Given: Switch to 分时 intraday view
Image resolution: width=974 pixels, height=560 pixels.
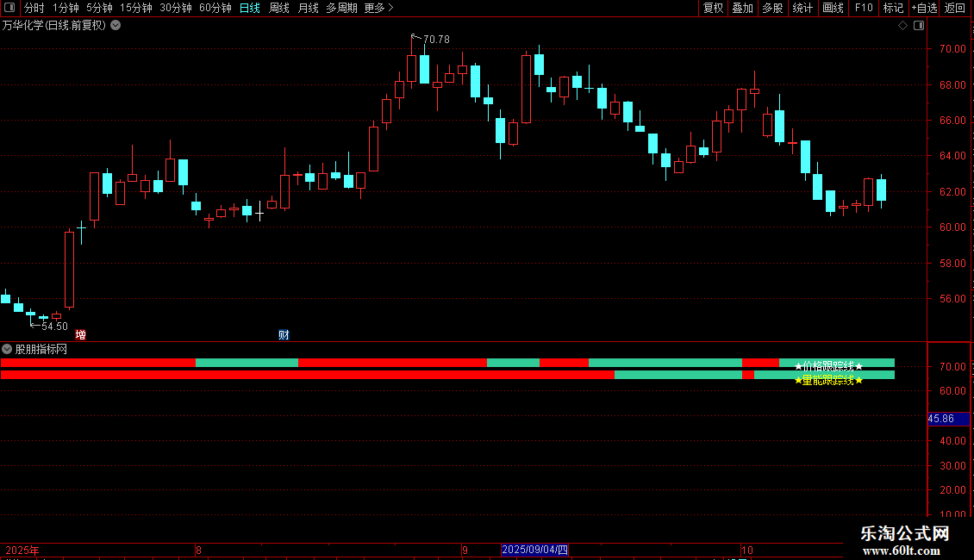Looking at the screenshot, I should click(34, 8).
